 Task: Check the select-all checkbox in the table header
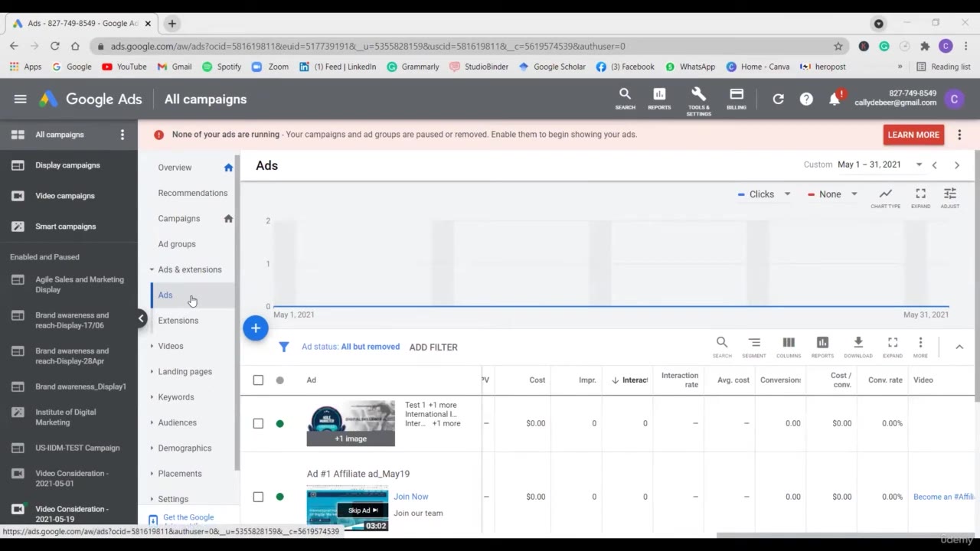258,380
